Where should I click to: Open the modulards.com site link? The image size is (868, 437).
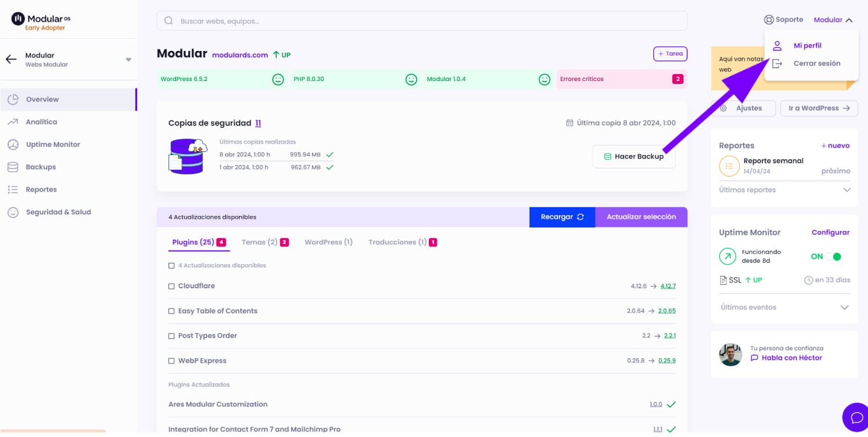coord(240,55)
